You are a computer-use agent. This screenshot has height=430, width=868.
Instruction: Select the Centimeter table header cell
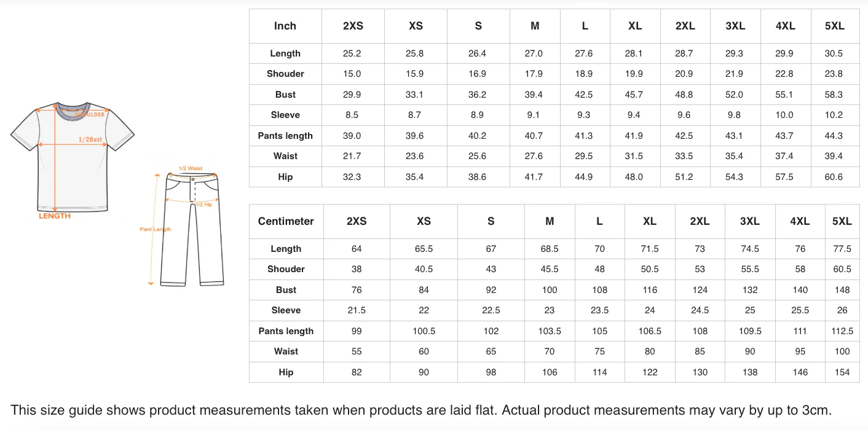[x=286, y=221]
